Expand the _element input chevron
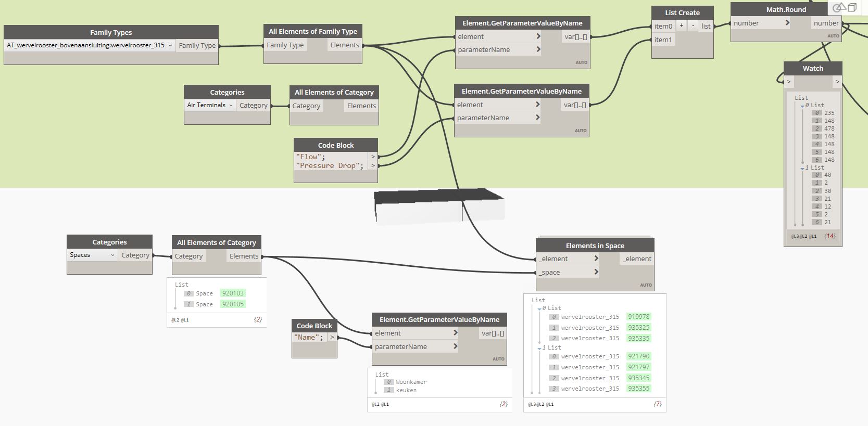This screenshot has height=426, width=868. click(596, 259)
